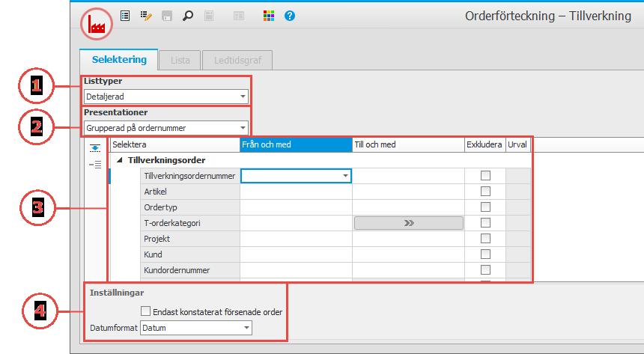Check Exkludera for Kund row
This screenshot has width=644, height=354.
coord(485,254)
